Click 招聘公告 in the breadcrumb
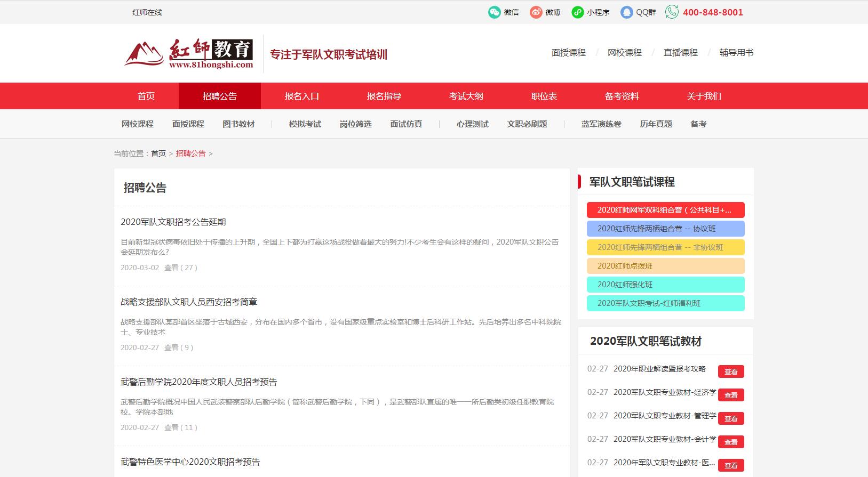Screen dimensions: 868x477 (191, 153)
